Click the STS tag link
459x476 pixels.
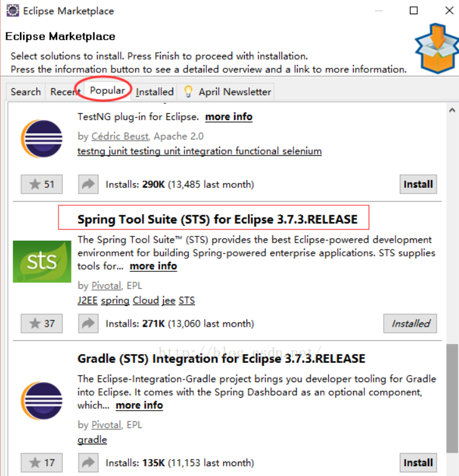click(x=186, y=301)
